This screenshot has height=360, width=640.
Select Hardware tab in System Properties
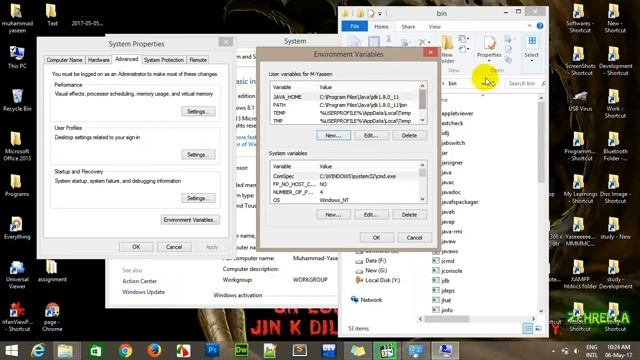point(99,60)
